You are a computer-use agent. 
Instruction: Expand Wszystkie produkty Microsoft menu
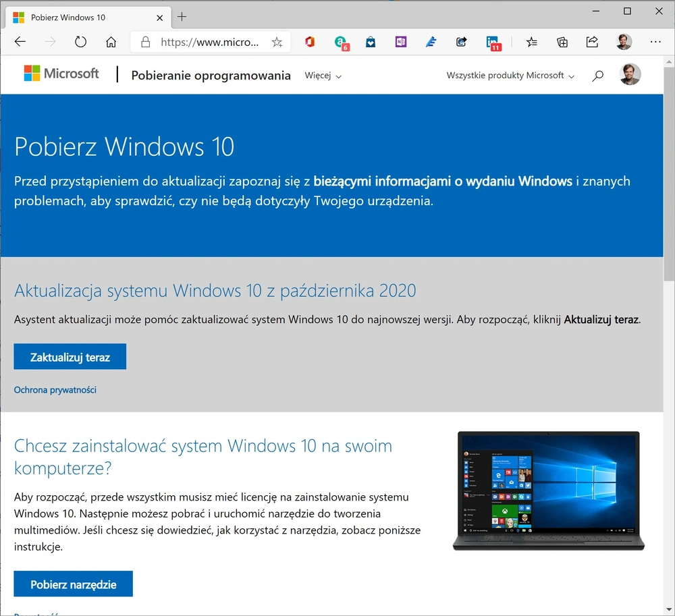[510, 76]
